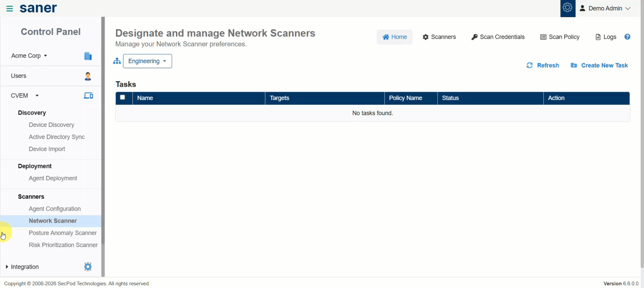Refresh the tasks list

(x=542, y=66)
